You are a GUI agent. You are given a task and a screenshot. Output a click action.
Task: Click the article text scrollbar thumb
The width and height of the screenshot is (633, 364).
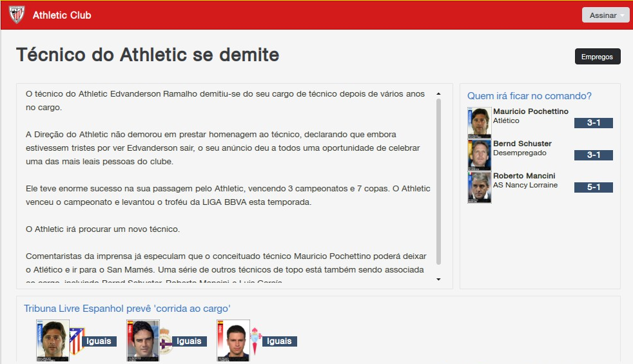point(438,182)
